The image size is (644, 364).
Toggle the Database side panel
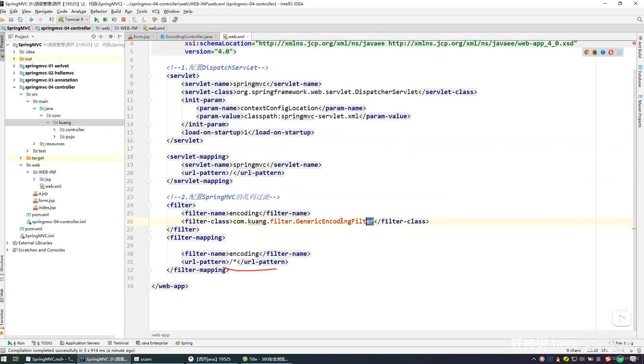click(x=640, y=77)
